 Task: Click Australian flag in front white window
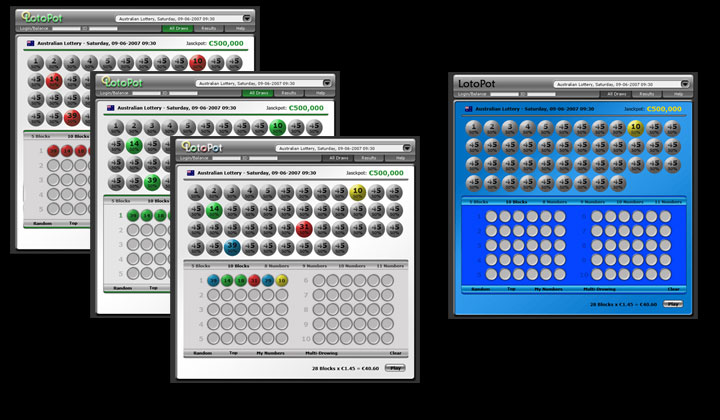(x=191, y=173)
